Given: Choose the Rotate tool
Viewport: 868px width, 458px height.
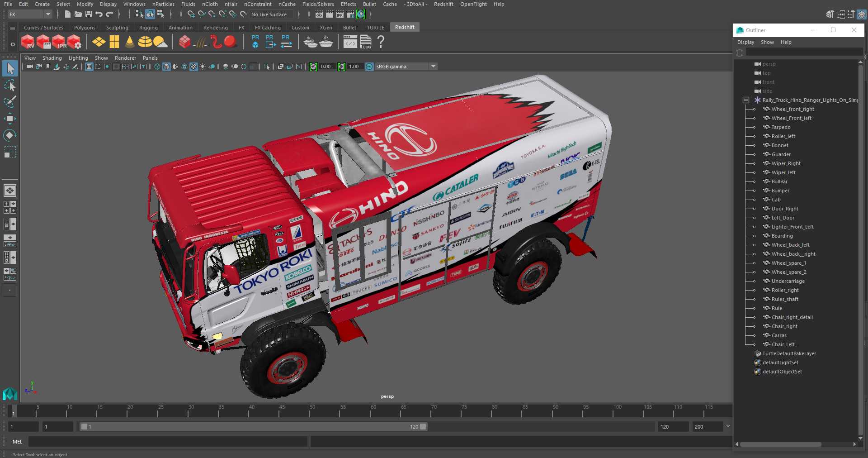Looking at the screenshot, I should click(10, 135).
